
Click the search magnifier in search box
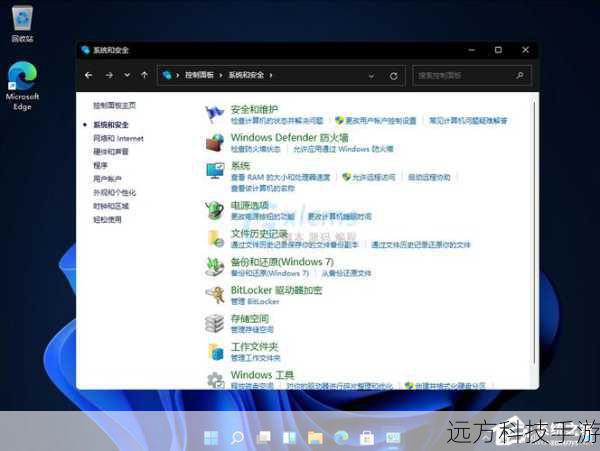(x=520, y=75)
